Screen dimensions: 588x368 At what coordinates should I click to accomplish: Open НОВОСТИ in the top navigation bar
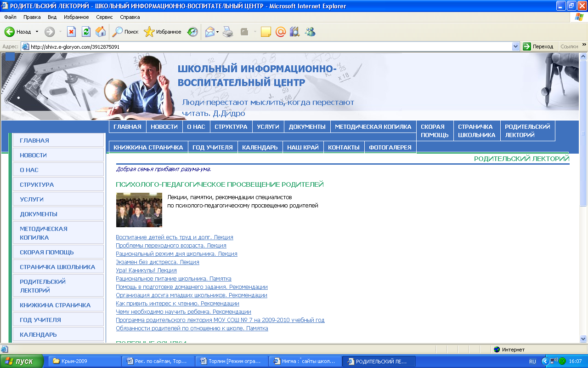(164, 126)
